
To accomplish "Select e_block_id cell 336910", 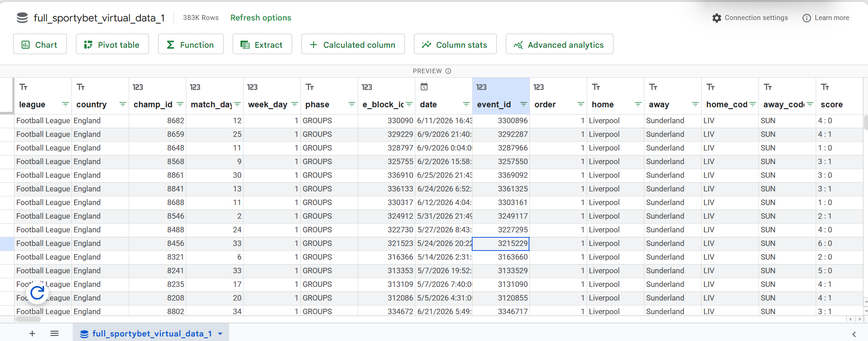I will (386, 176).
